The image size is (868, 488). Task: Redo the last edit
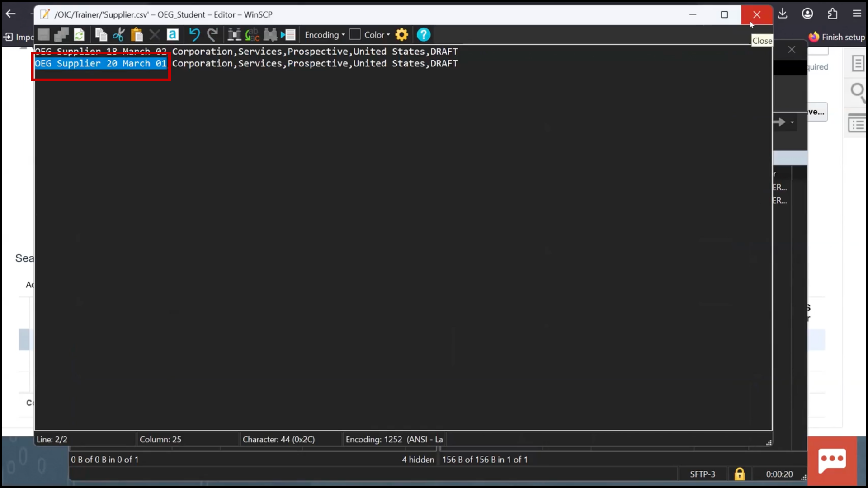(212, 34)
